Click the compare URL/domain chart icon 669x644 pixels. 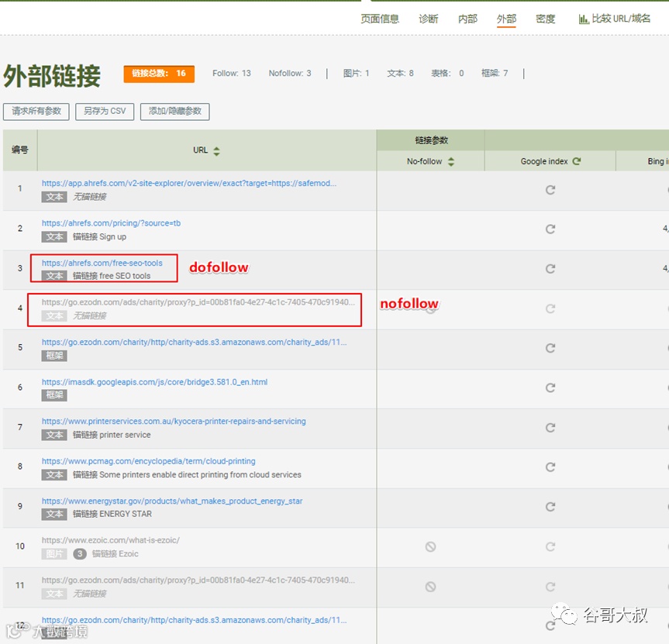[583, 19]
